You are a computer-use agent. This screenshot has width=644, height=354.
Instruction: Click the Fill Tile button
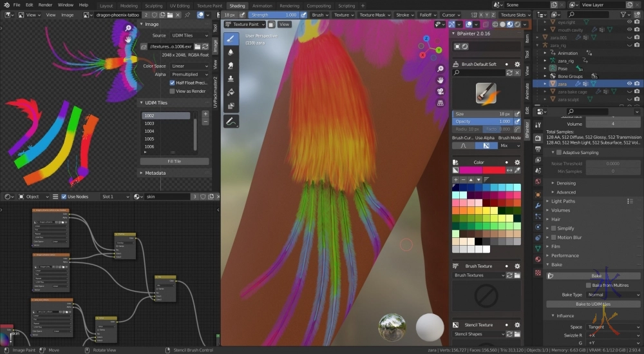coord(174,161)
